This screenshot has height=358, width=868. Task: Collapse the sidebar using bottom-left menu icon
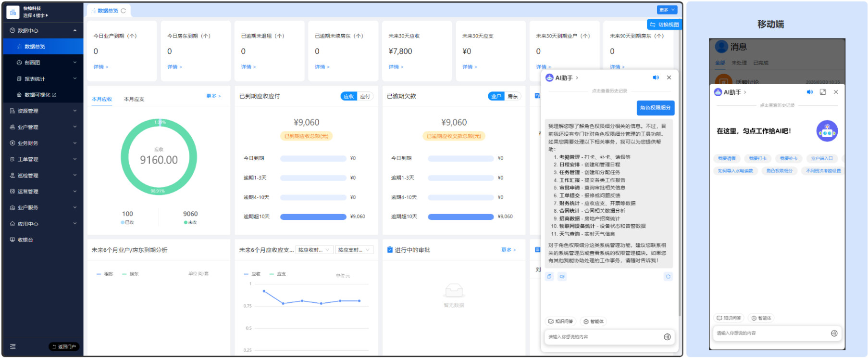point(13,346)
